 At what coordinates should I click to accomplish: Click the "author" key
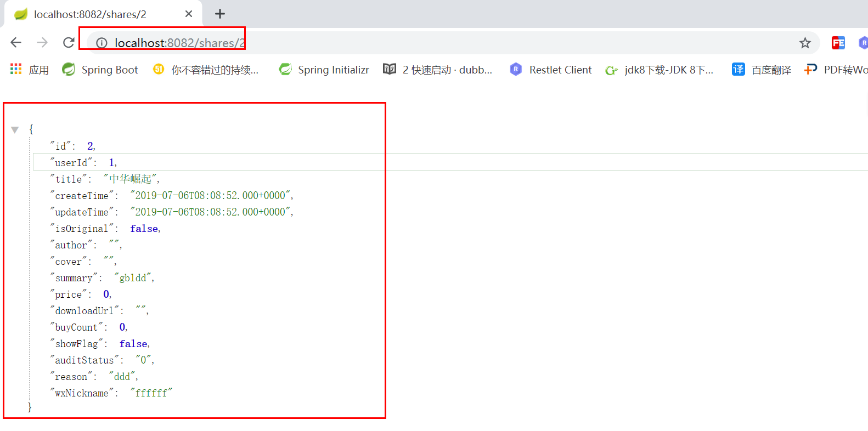[x=71, y=245]
